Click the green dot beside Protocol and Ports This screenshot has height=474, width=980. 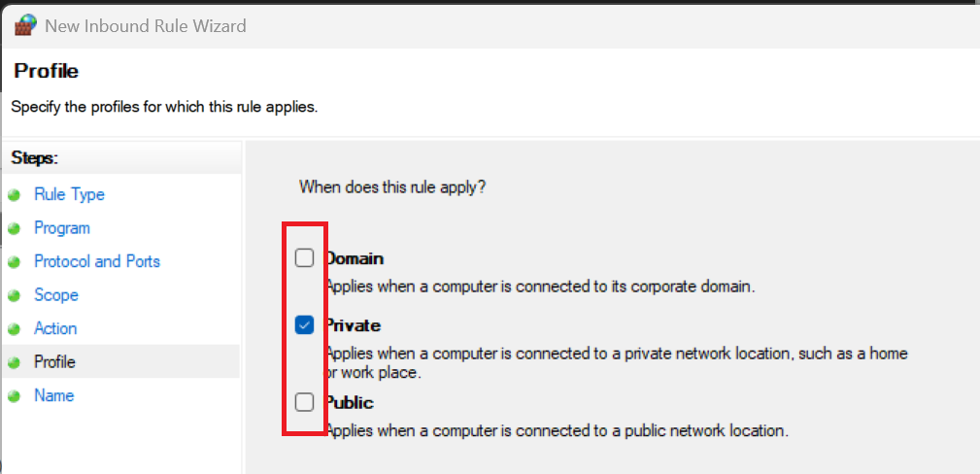pyautogui.click(x=14, y=262)
